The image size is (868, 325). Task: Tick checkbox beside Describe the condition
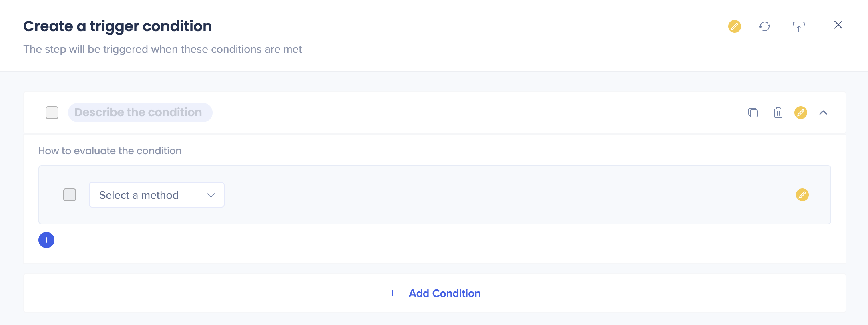click(52, 113)
